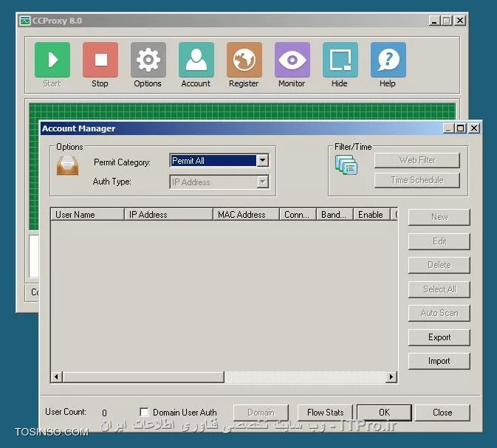Click the horizontal scrollbar thumb in account list
Screen dimensions: 497x448
pyautogui.click(x=143, y=376)
